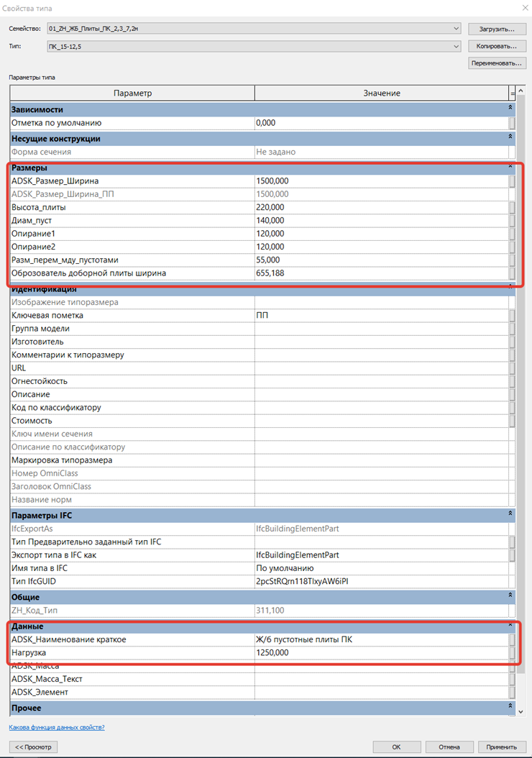The width and height of the screenshot is (532, 758).
Task: Open the Семейство dropdown
Action: (254, 29)
